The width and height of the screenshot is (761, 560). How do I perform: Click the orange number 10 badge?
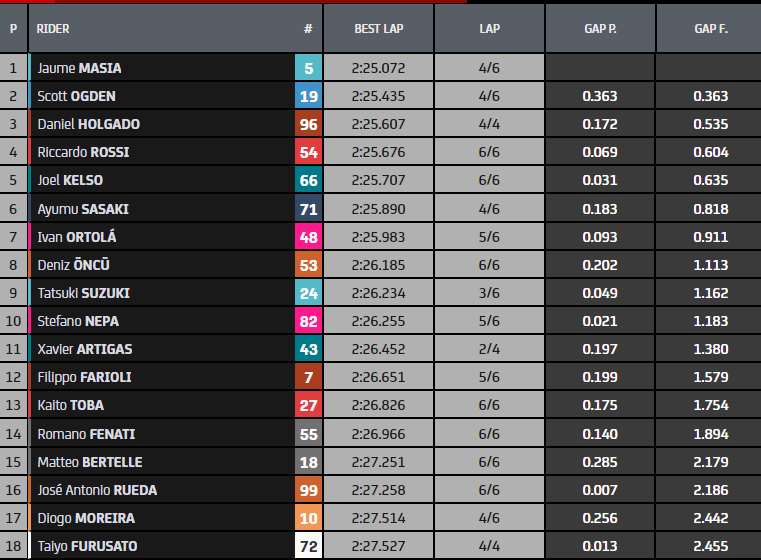tap(308, 518)
